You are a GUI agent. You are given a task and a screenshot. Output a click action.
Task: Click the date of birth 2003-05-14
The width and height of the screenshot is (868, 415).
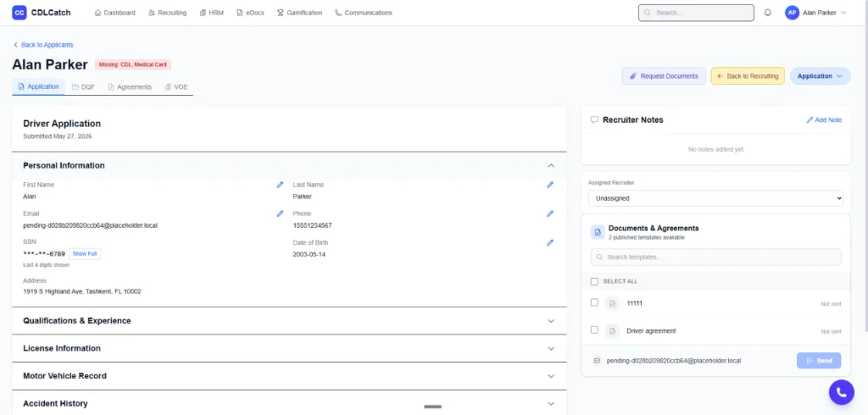tap(309, 255)
